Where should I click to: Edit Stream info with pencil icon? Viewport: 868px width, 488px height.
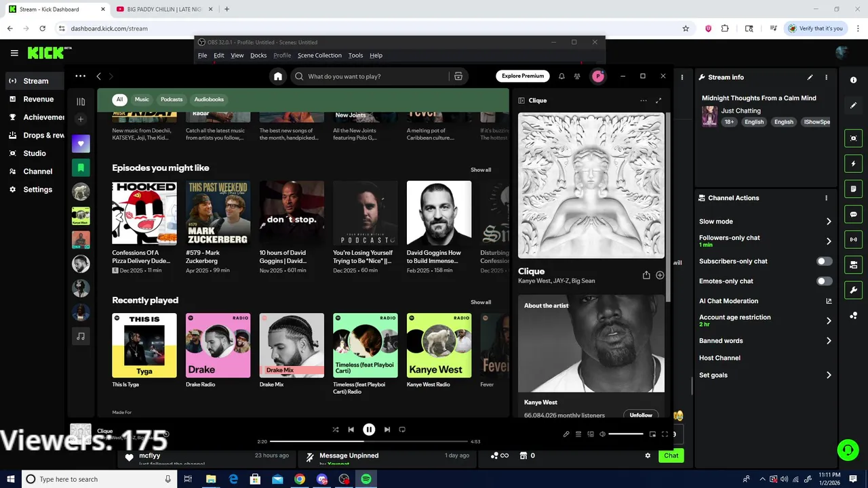(x=810, y=77)
